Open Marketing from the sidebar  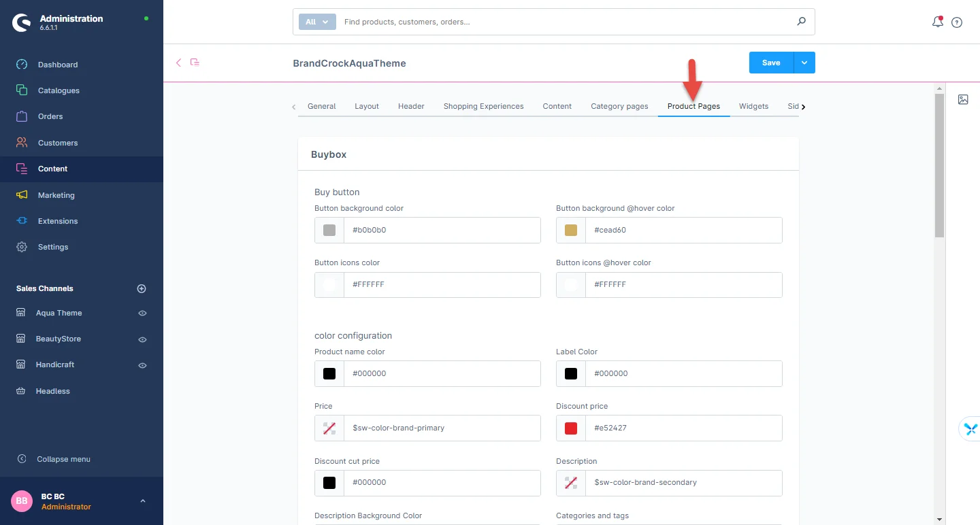click(56, 195)
